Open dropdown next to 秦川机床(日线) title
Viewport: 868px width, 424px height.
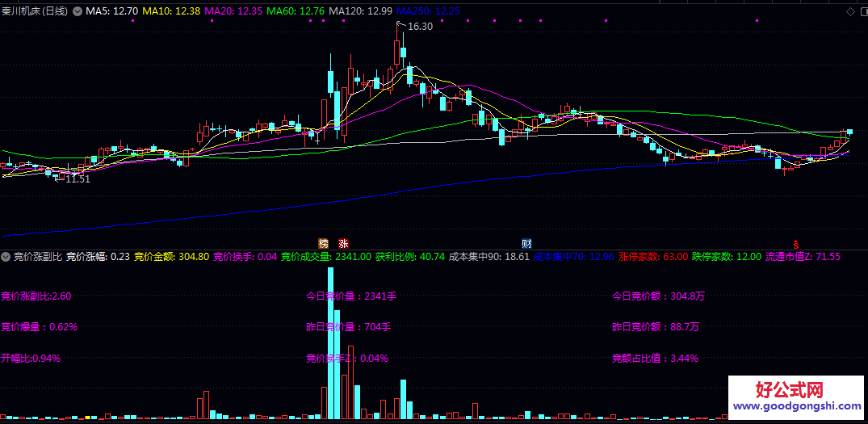77,10
